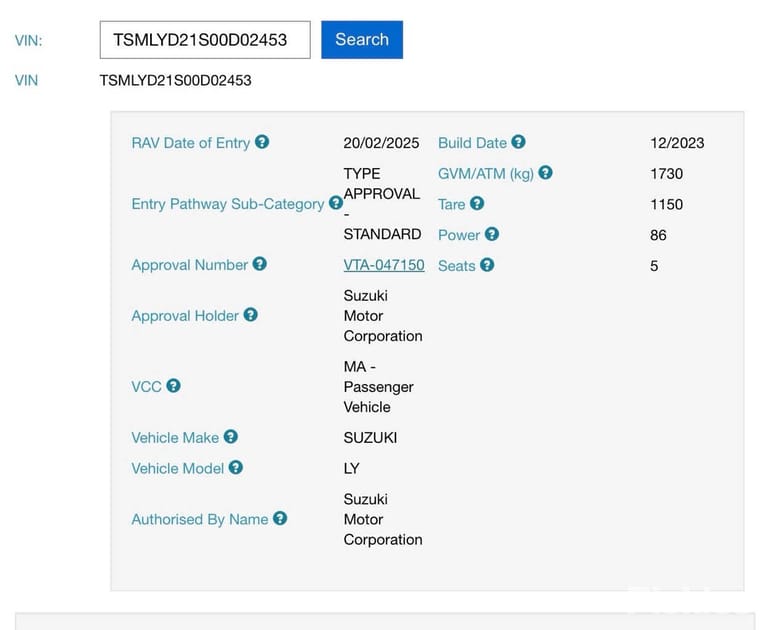Screen dimensions: 768x630
Task: Click the VIN: label beside the input field
Action: point(28,41)
